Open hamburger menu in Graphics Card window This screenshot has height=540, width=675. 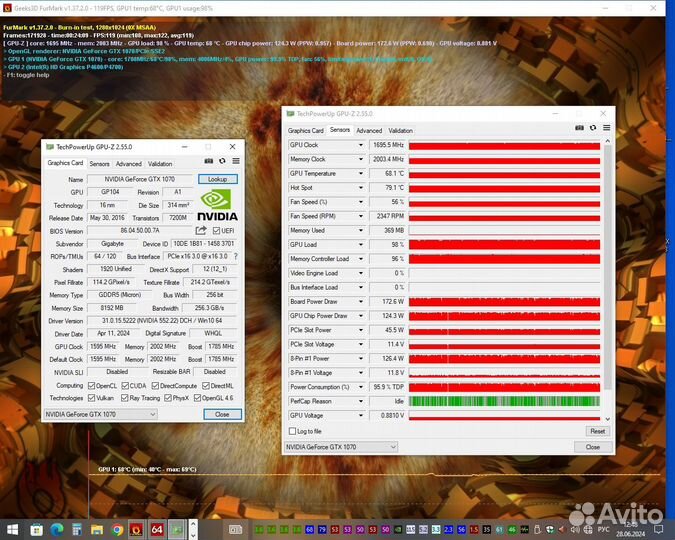236,161
